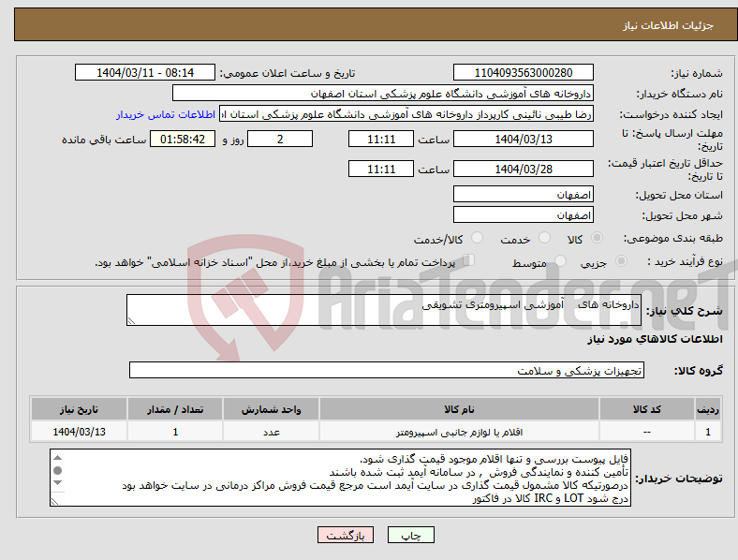Screen dimensions: 738x560
Task: Click the buyer notes scrollbar up arrow
Action: [x=57, y=457]
